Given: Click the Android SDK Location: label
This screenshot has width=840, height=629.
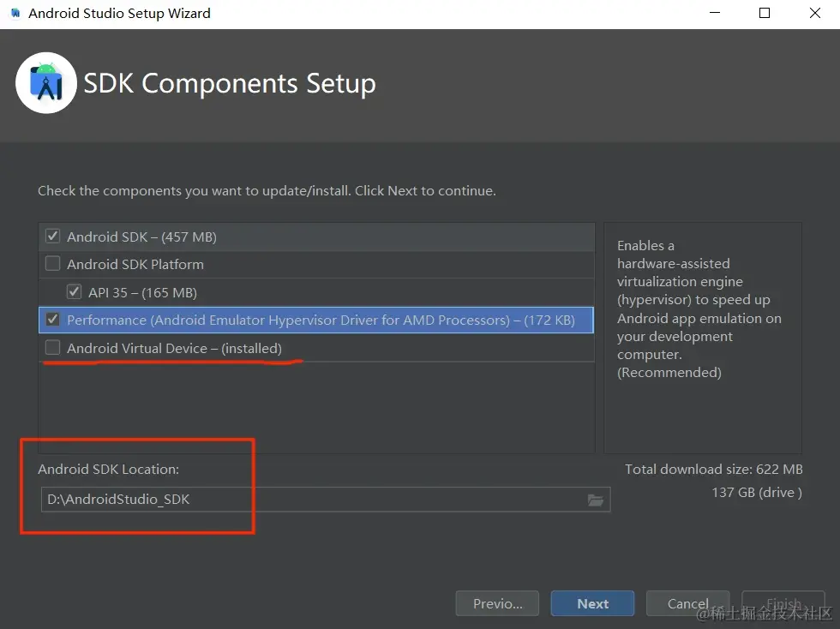Looking at the screenshot, I should [x=109, y=470].
